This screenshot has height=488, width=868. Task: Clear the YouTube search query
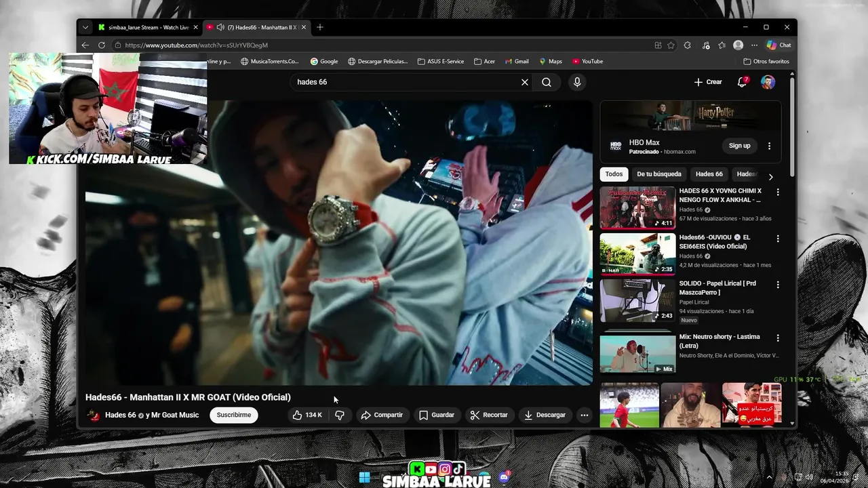[524, 82]
